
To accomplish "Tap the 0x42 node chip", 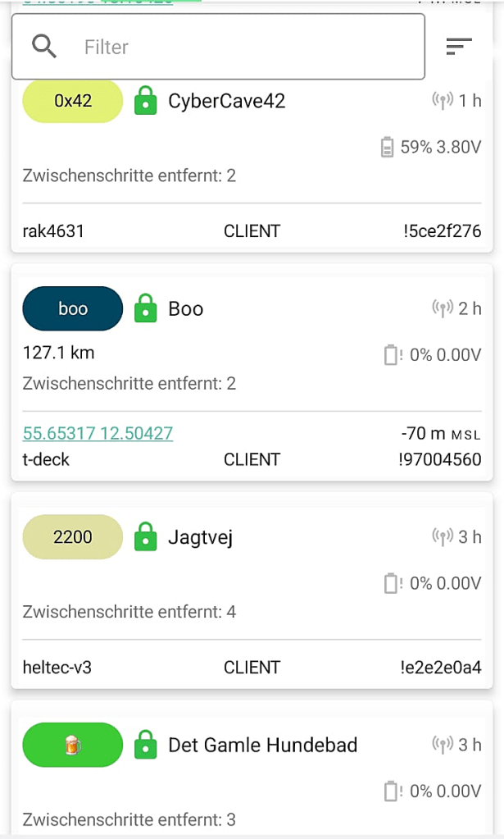I will [x=73, y=102].
